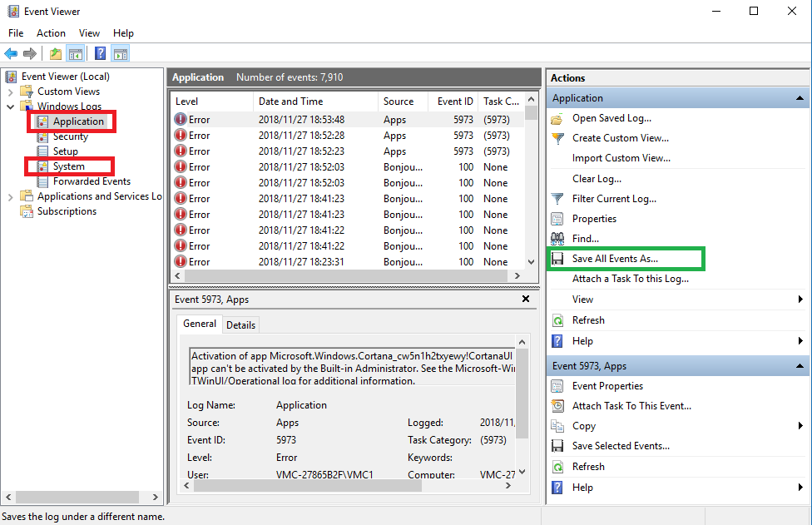812x525 pixels.
Task: Switch to the General tab
Action: click(200, 324)
